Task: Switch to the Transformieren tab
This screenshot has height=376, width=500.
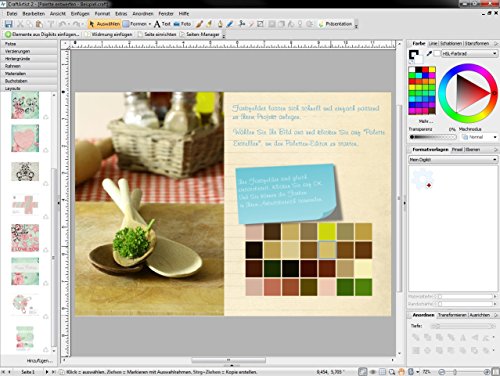Action: coord(452,315)
